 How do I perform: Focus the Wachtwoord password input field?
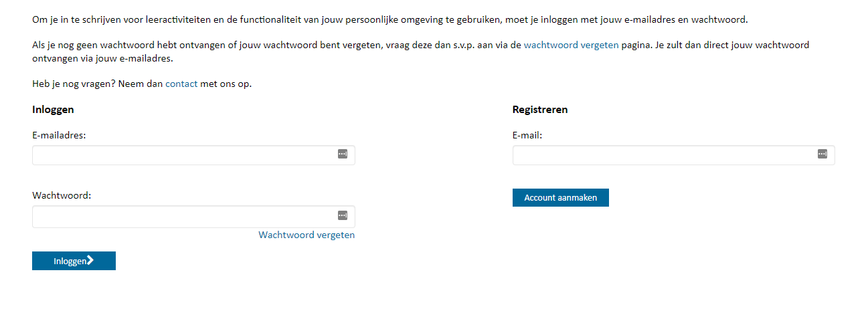[x=181, y=217]
